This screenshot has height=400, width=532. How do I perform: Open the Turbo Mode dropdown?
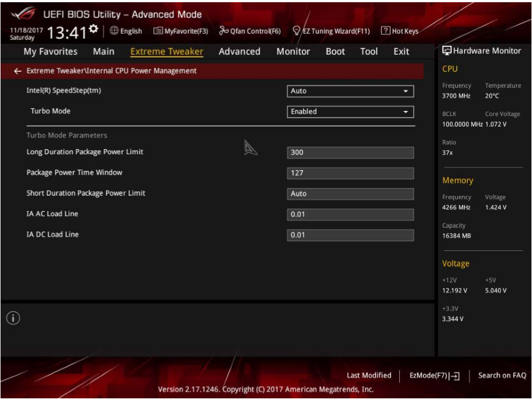(x=350, y=112)
